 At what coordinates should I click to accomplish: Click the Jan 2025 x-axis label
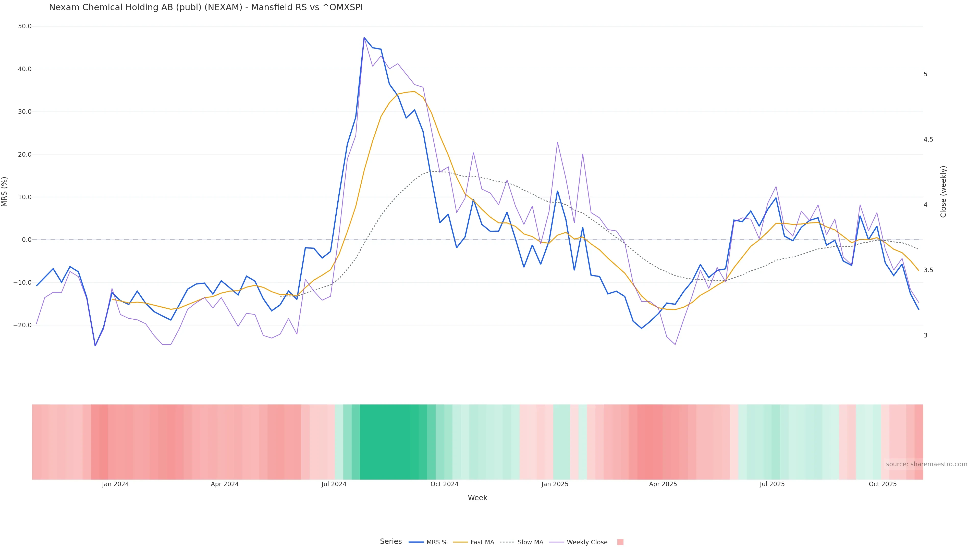[x=555, y=484]
